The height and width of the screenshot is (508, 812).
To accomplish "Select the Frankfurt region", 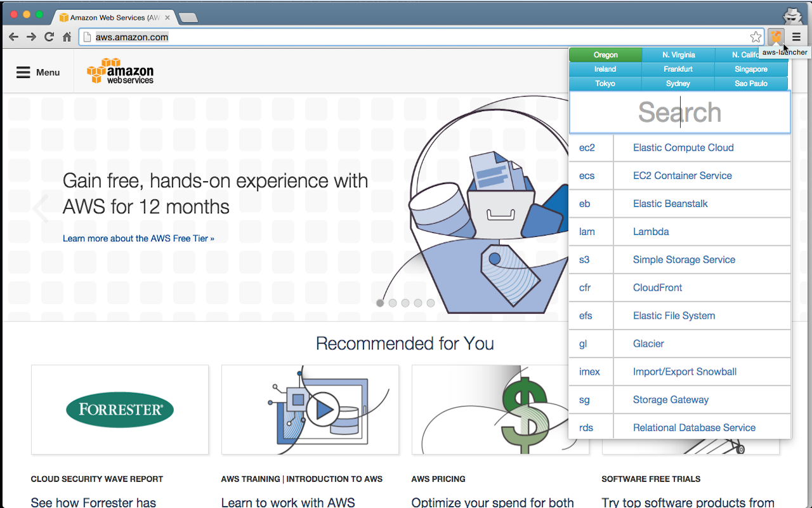I will (x=679, y=69).
